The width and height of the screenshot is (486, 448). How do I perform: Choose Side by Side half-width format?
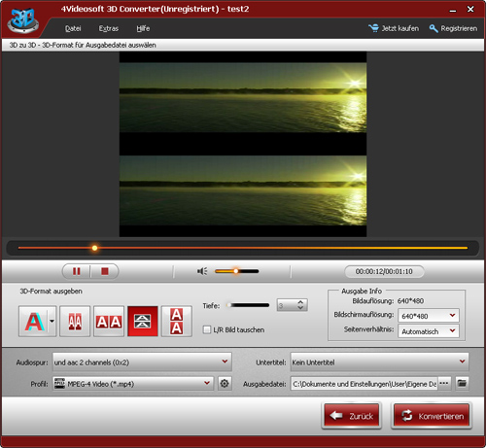click(75, 322)
